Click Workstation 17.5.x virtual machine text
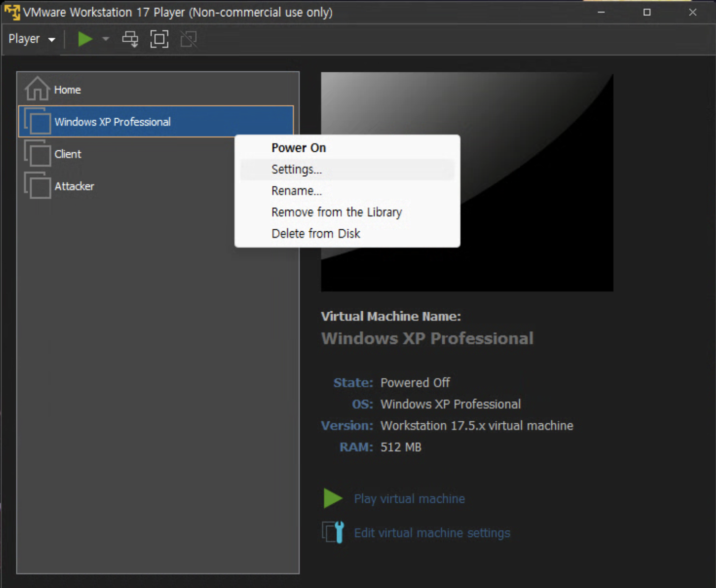 (x=477, y=426)
